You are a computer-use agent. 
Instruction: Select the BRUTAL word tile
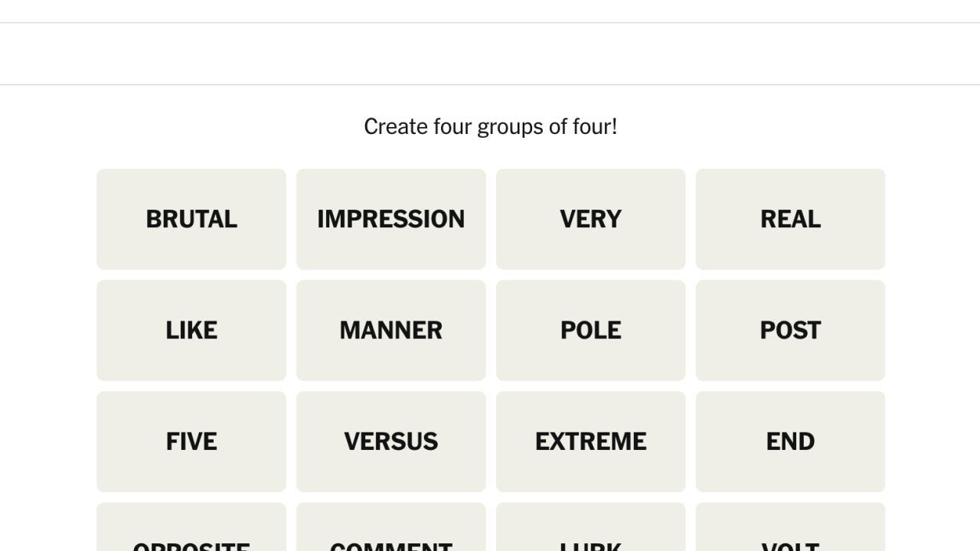click(x=191, y=219)
